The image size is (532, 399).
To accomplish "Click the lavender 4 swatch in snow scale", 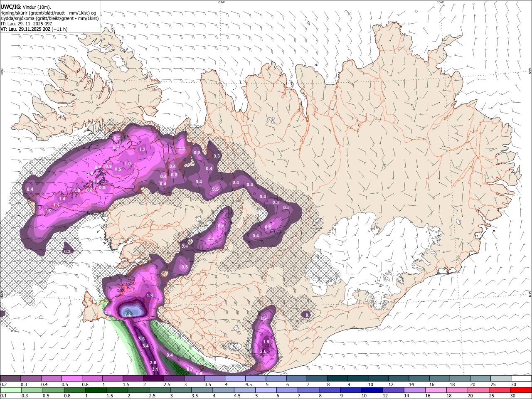I will 235,379.
